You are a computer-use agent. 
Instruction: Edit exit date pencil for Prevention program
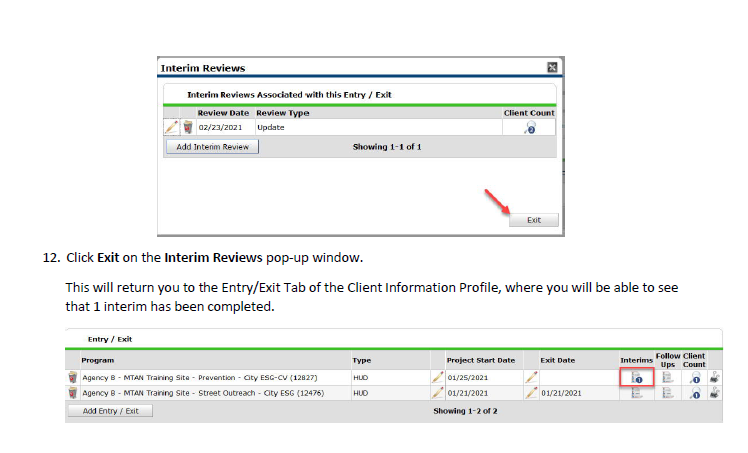(532, 378)
